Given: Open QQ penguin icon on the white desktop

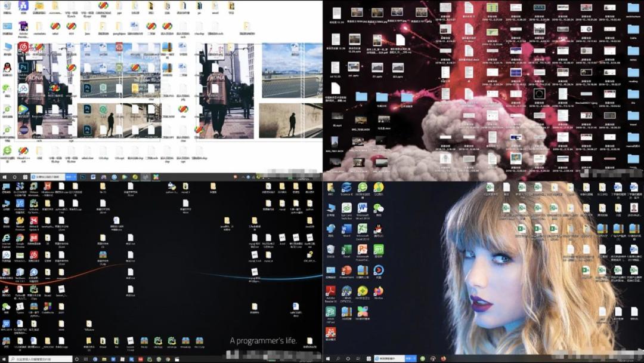Looking at the screenshot, I should (7, 67).
